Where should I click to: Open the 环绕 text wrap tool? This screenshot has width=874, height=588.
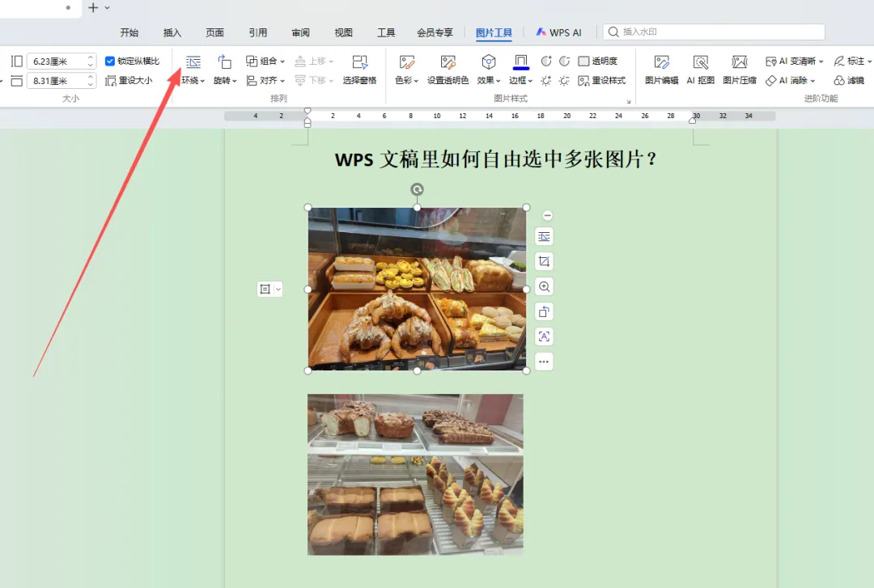tap(193, 70)
